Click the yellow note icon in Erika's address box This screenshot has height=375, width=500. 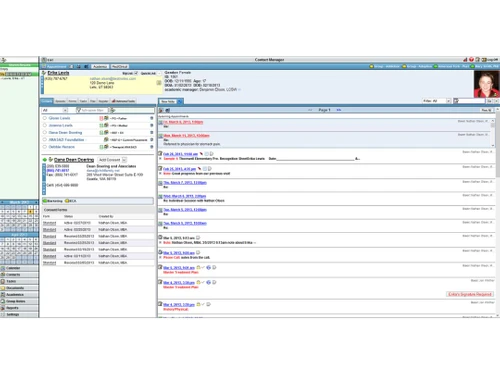pos(159,82)
